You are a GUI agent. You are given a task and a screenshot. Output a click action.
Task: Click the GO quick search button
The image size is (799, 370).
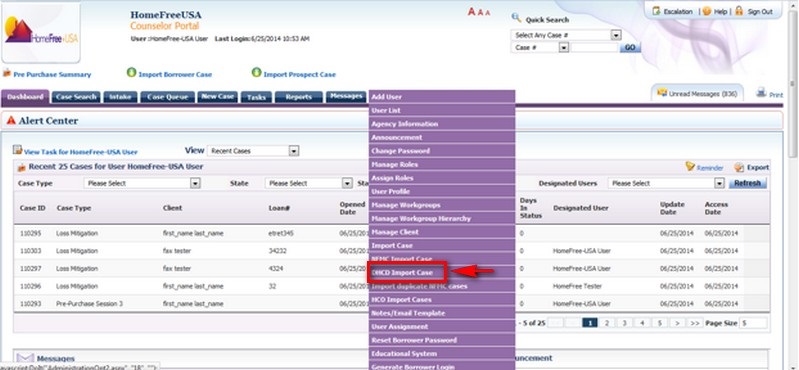point(630,47)
